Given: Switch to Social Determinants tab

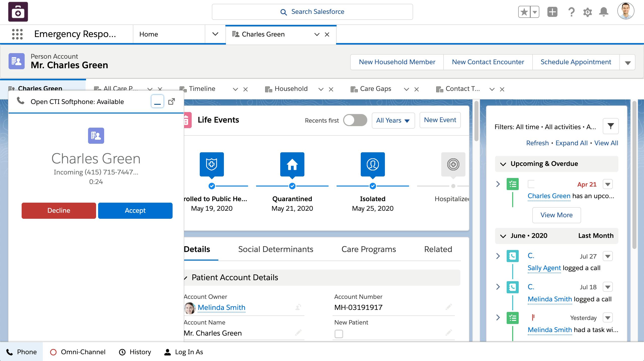Looking at the screenshot, I should 276,249.
